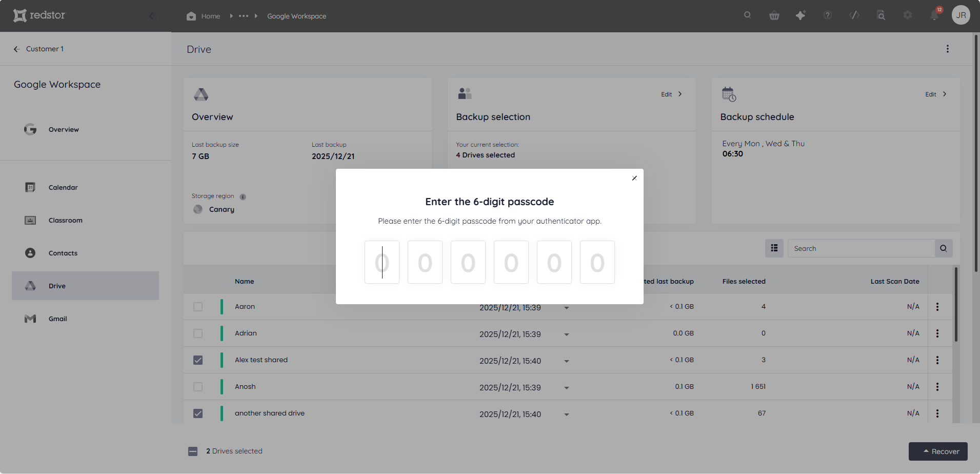Open Adrian row actions menu
980x474 pixels.
[937, 333]
